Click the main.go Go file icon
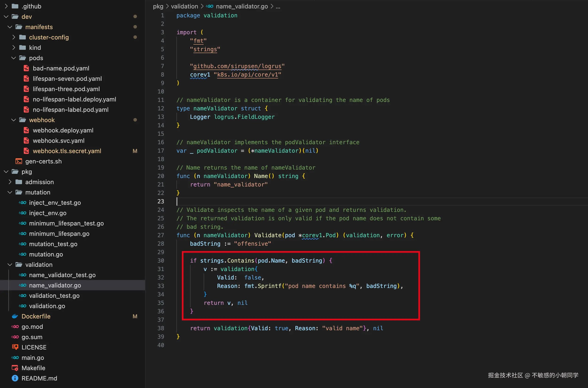The image size is (588, 388). pyautogui.click(x=15, y=357)
